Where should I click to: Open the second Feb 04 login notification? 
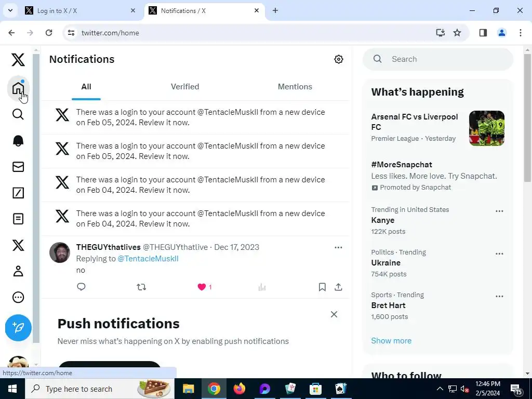(x=195, y=219)
